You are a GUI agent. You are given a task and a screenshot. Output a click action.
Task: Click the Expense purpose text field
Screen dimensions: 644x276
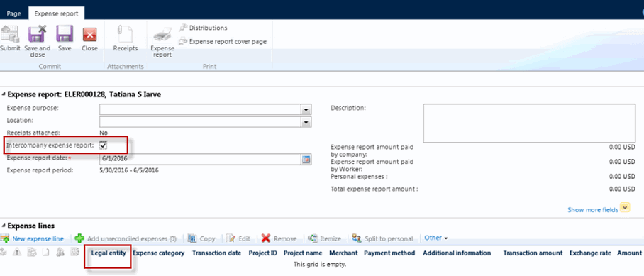click(200, 110)
